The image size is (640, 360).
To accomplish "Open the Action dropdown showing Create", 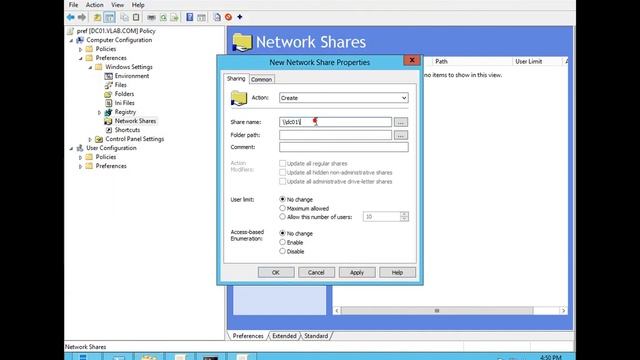I will (344, 98).
